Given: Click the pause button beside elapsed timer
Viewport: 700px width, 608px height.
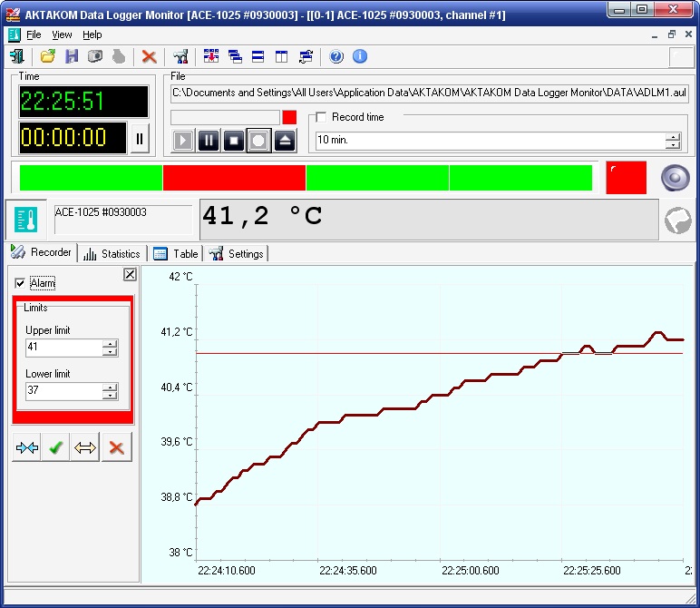Looking at the screenshot, I should click(140, 139).
